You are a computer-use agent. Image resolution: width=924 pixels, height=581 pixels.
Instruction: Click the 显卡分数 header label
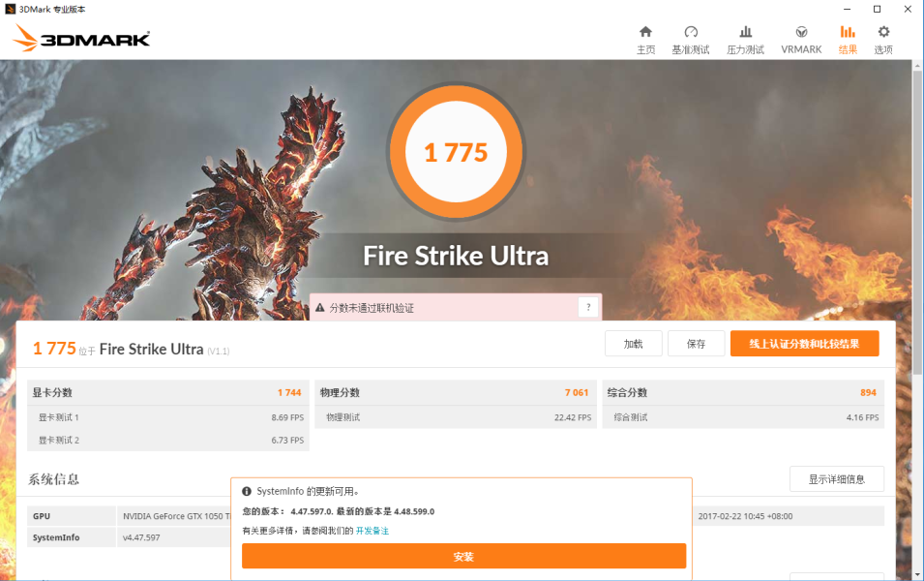pos(52,393)
